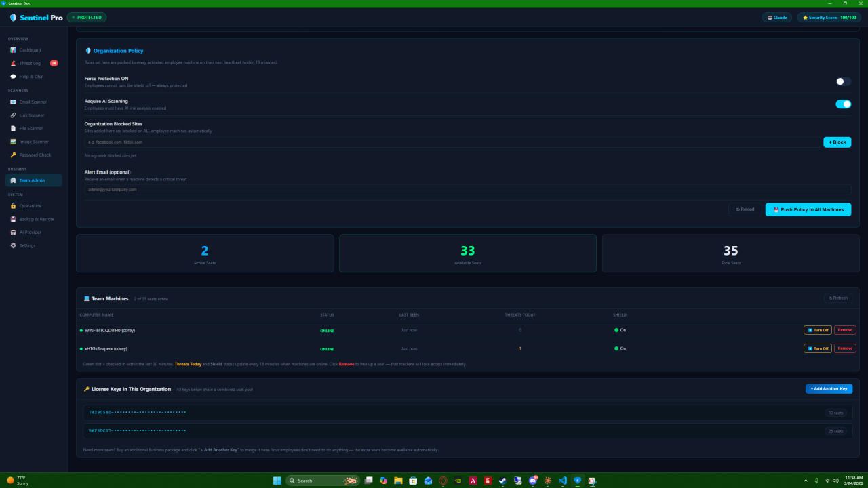
Task: Select the File Scanner document icon
Action: coord(13,128)
